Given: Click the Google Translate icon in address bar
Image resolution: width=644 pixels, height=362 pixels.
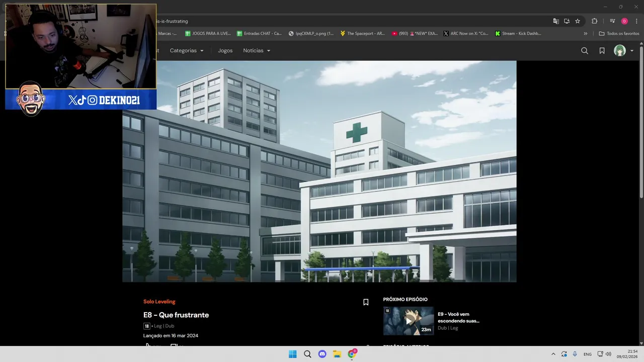Looking at the screenshot, I should click(x=556, y=21).
